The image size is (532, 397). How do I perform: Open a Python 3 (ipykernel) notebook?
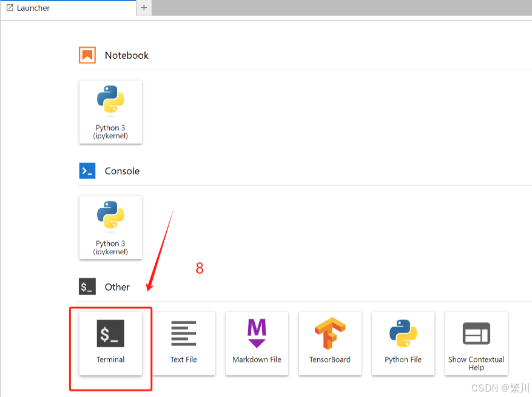tap(110, 112)
